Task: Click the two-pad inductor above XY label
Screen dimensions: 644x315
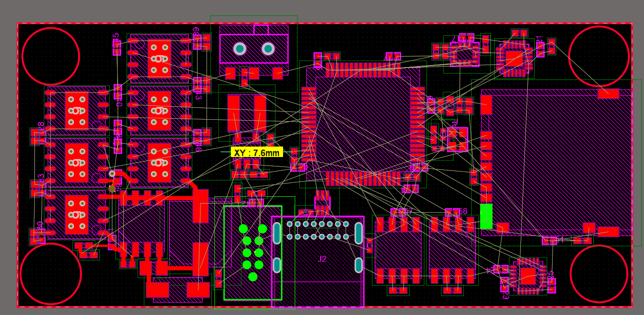Action: tap(247, 113)
